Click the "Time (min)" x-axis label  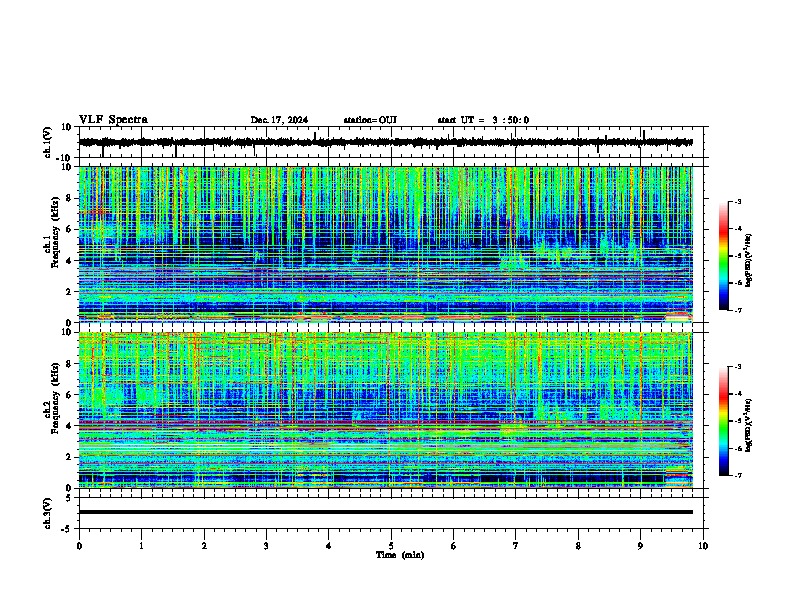pyautogui.click(x=400, y=555)
